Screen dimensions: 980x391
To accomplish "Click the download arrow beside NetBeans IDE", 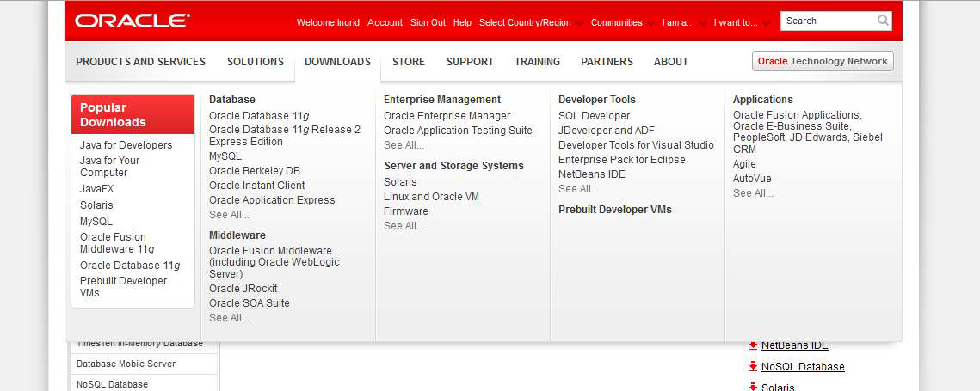I will (x=753, y=345).
